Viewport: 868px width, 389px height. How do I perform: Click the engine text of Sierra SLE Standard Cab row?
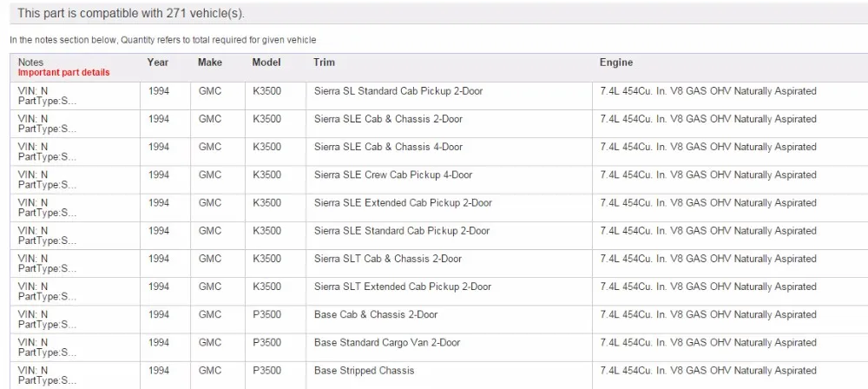(x=708, y=230)
